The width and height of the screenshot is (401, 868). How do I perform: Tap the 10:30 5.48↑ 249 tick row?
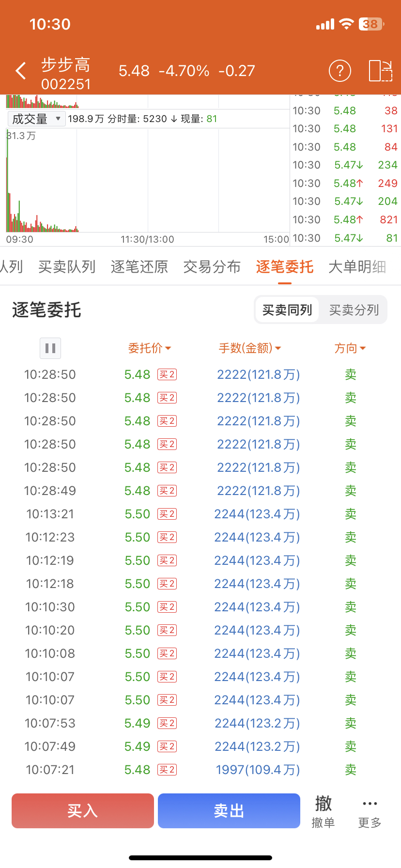[x=345, y=183]
